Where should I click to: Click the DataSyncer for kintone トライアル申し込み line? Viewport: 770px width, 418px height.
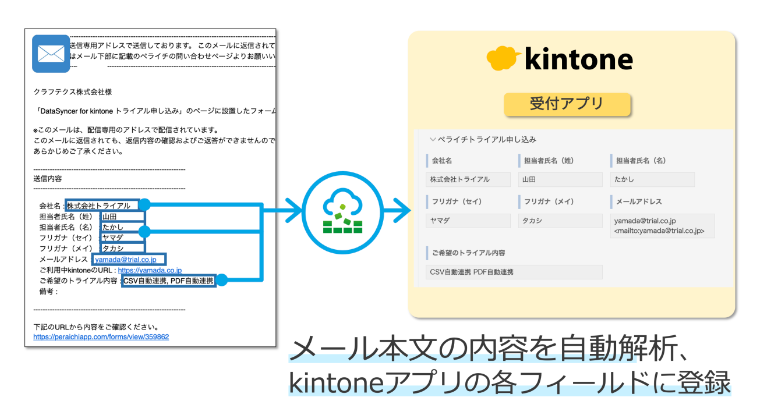[155, 111]
